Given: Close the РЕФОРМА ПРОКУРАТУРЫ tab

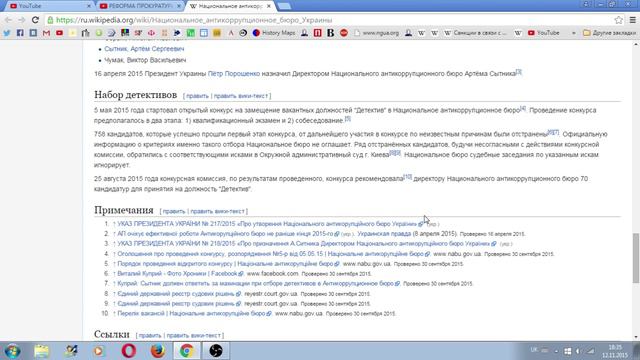Looking at the screenshot, I should point(179,6).
